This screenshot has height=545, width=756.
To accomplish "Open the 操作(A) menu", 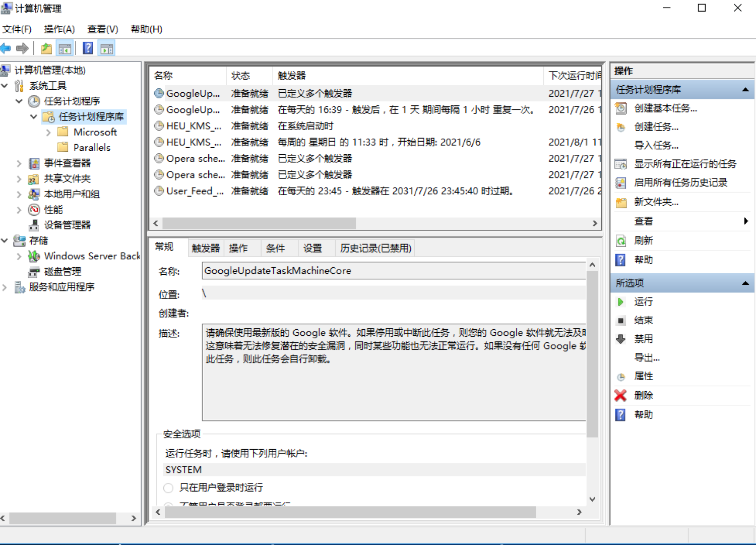I will (x=59, y=29).
